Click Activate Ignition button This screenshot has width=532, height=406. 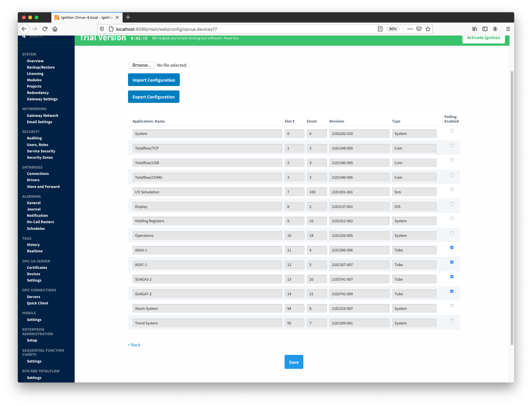483,38
